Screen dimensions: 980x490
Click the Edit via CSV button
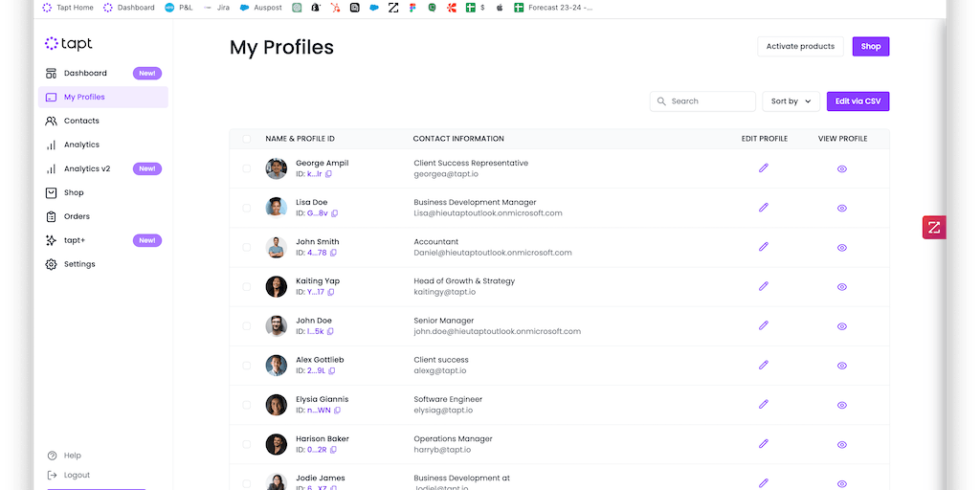coord(857,101)
